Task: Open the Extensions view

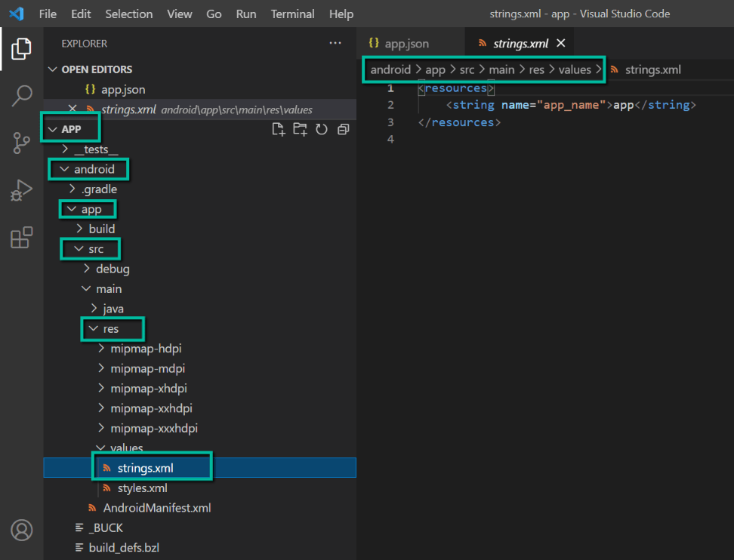Action: (x=21, y=238)
